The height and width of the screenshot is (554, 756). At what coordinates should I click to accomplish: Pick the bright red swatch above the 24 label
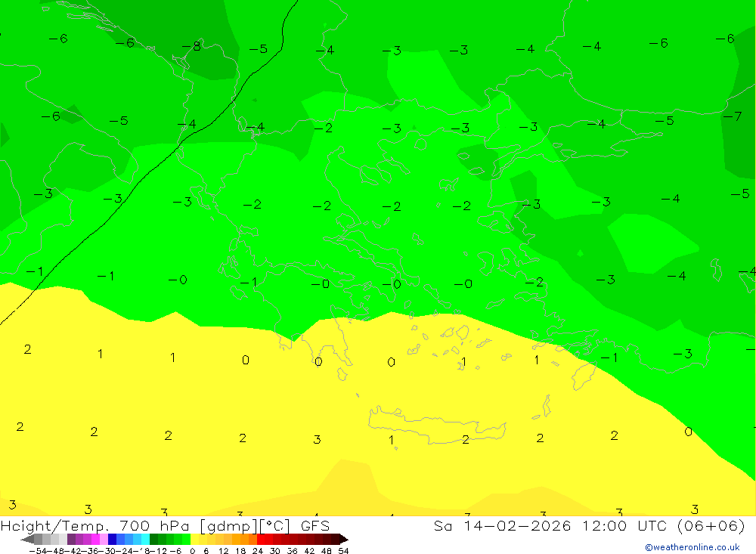tap(261, 540)
